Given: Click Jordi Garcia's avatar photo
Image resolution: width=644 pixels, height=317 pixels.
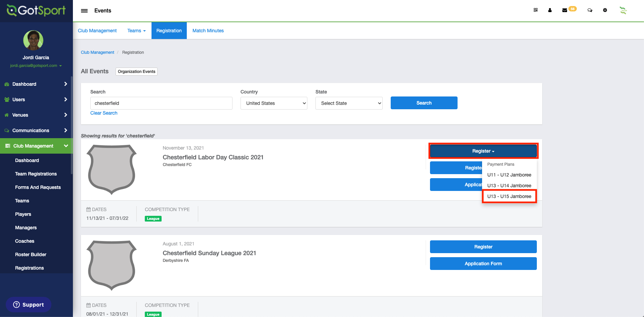Looking at the screenshot, I should click(33, 40).
